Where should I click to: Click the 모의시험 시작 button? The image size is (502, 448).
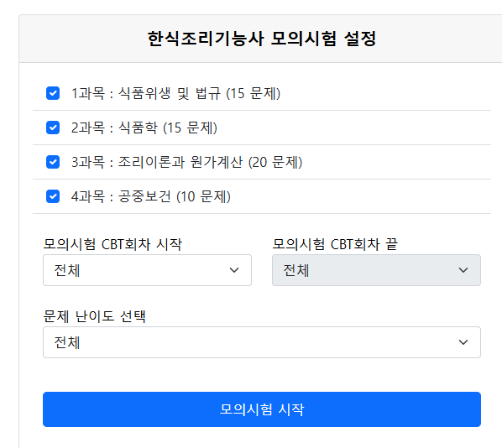[262, 409]
